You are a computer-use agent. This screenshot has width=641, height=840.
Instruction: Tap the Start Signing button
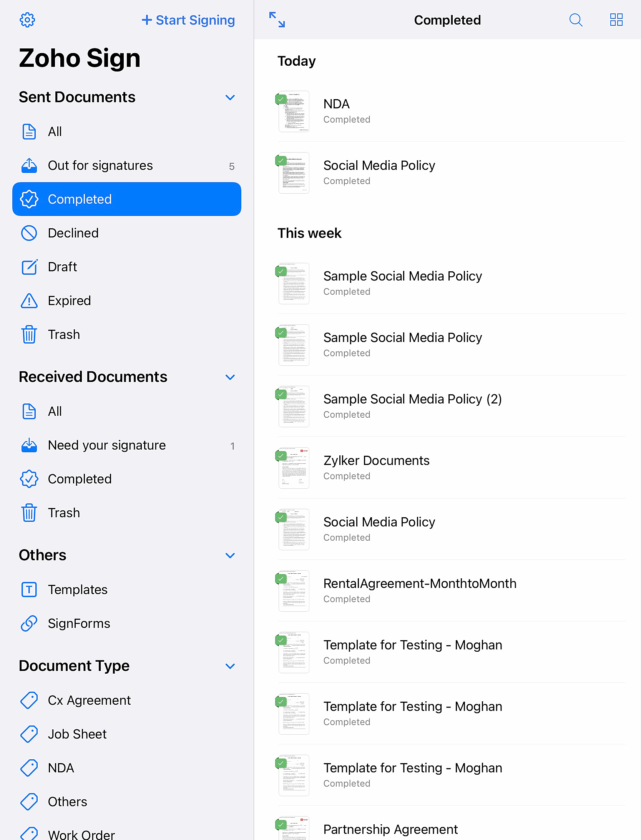click(188, 20)
